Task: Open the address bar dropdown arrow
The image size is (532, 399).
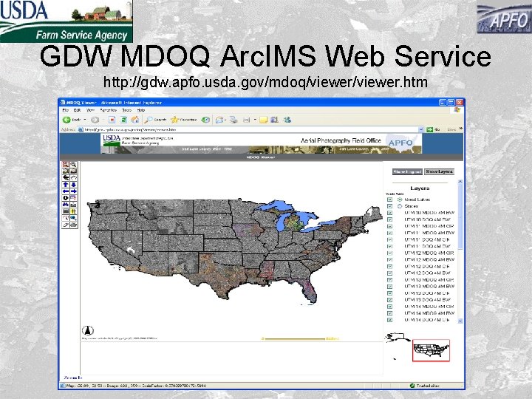Action: tap(421, 129)
